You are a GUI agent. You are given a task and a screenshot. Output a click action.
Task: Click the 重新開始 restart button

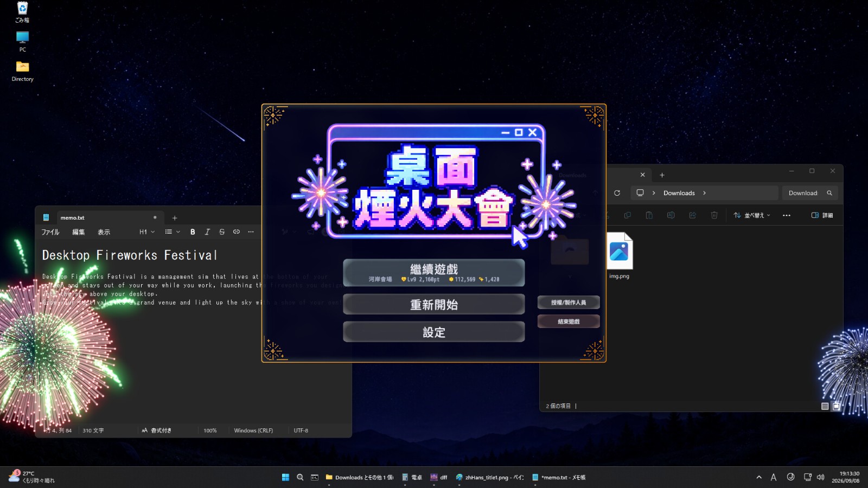click(433, 304)
